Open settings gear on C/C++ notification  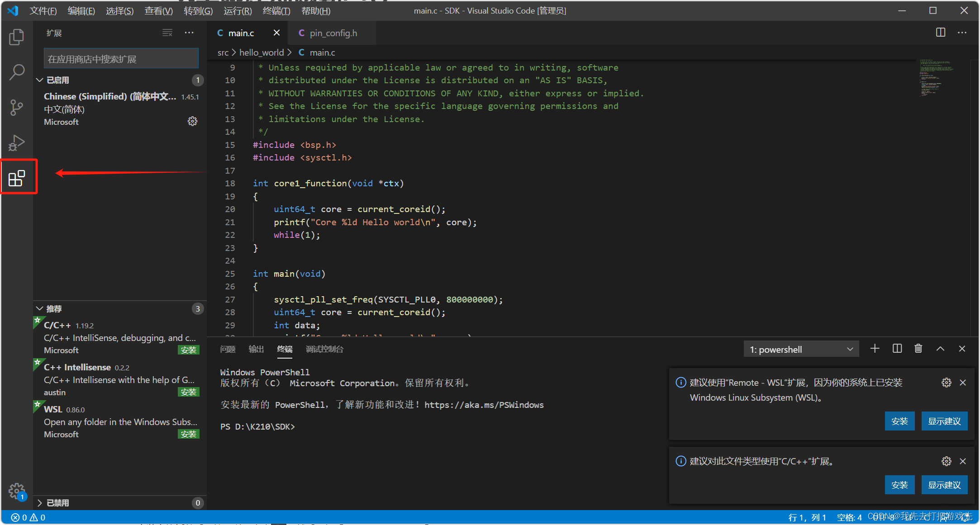947,461
